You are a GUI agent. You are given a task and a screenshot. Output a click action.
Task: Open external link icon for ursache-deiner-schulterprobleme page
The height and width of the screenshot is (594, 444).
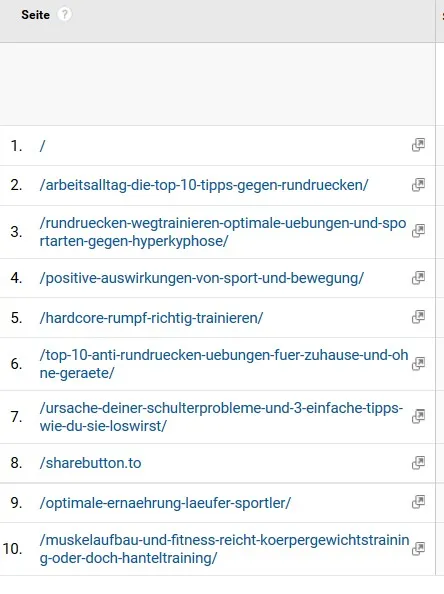(418, 416)
